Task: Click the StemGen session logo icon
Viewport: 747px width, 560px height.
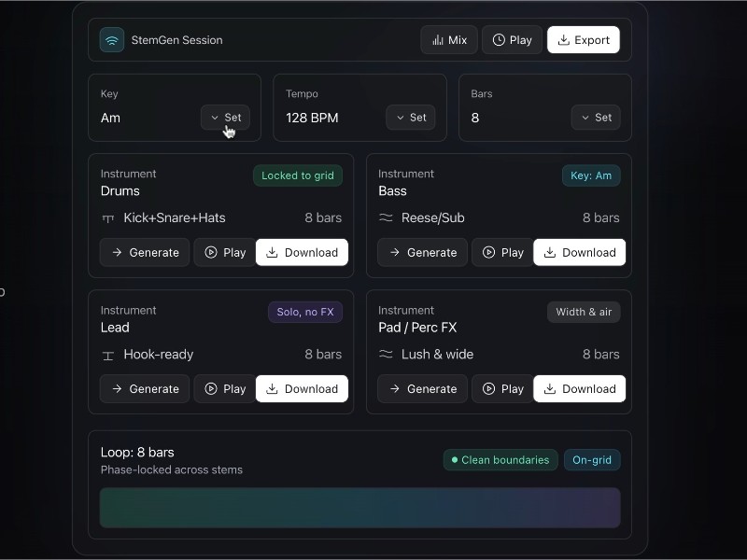Action: (x=112, y=40)
